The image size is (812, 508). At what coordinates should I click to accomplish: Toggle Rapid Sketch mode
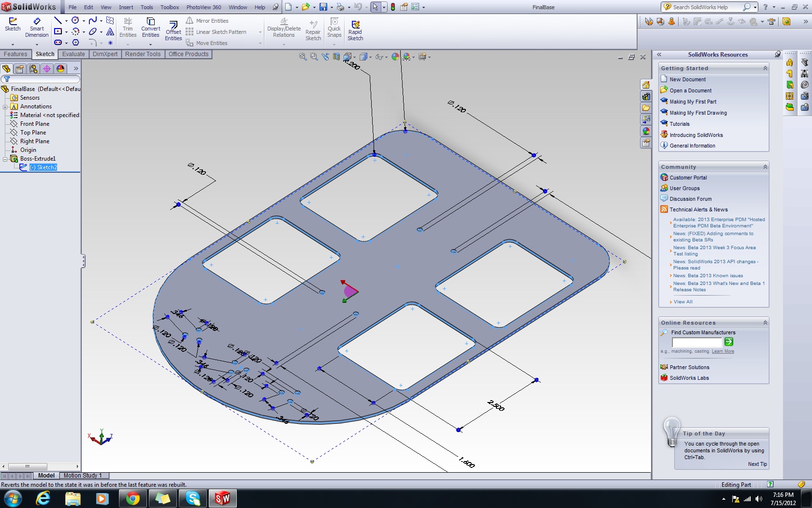tap(355, 30)
